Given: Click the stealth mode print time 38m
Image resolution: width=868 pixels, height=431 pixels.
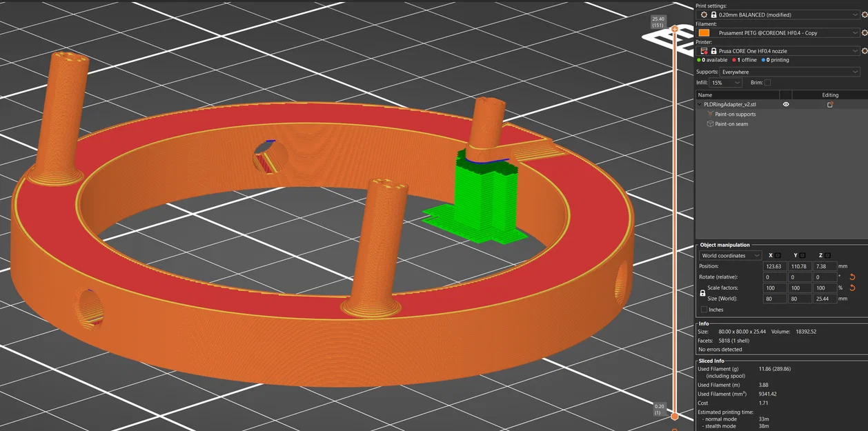Looking at the screenshot, I should pyautogui.click(x=763, y=426).
